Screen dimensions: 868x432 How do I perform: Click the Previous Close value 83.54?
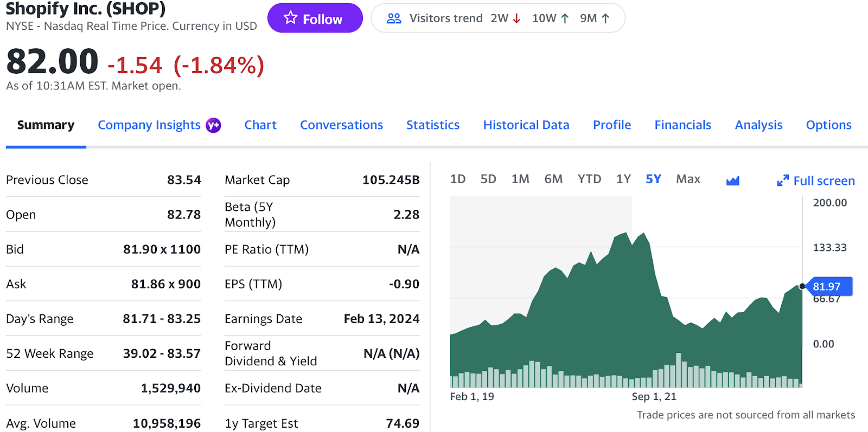click(x=184, y=180)
